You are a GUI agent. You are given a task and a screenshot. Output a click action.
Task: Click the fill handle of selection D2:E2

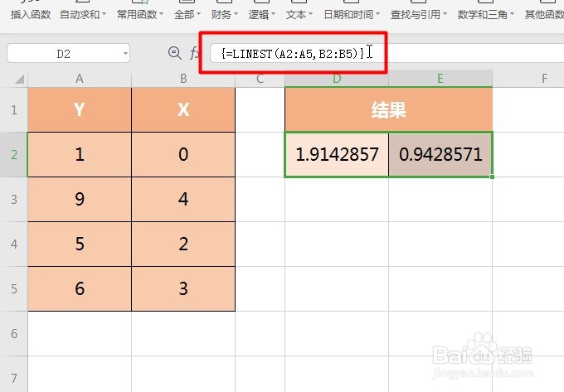(492, 177)
